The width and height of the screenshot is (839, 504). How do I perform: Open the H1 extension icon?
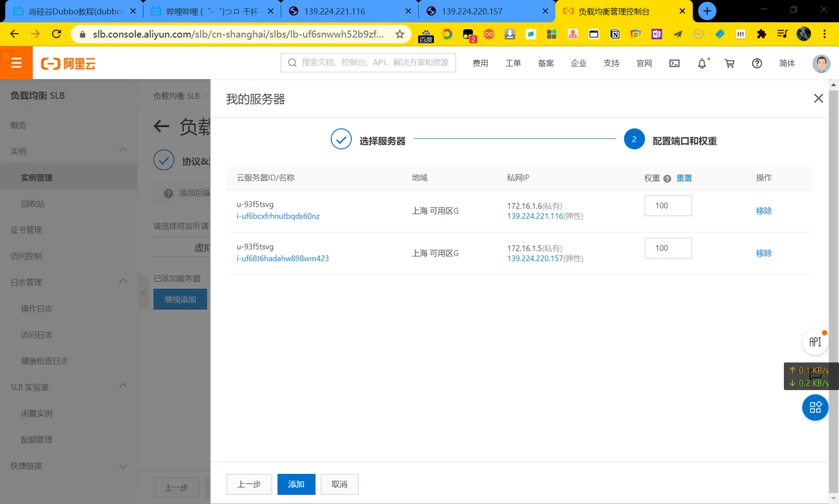[x=741, y=34]
